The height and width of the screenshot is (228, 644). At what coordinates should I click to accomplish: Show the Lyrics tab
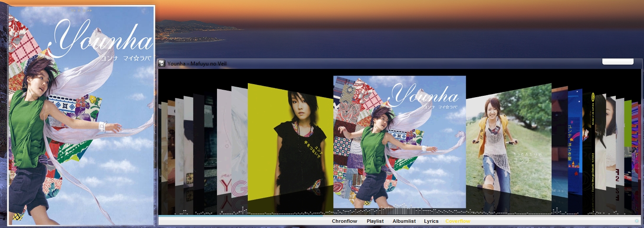(431, 221)
